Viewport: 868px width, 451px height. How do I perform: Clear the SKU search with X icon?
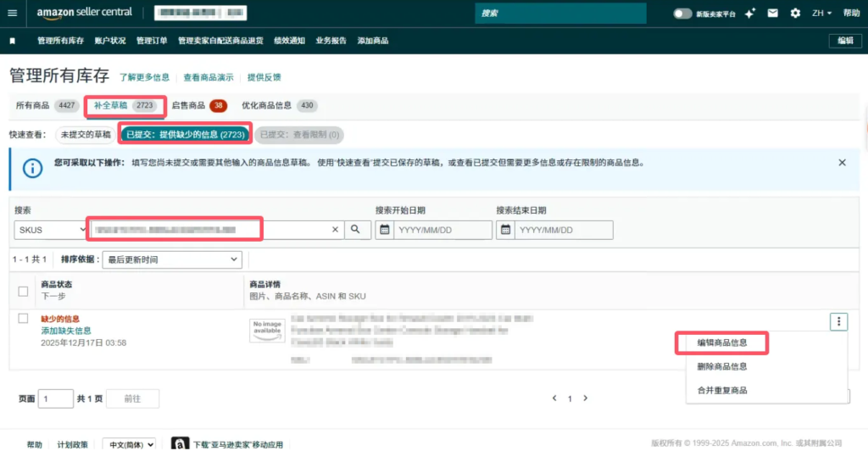tap(335, 230)
